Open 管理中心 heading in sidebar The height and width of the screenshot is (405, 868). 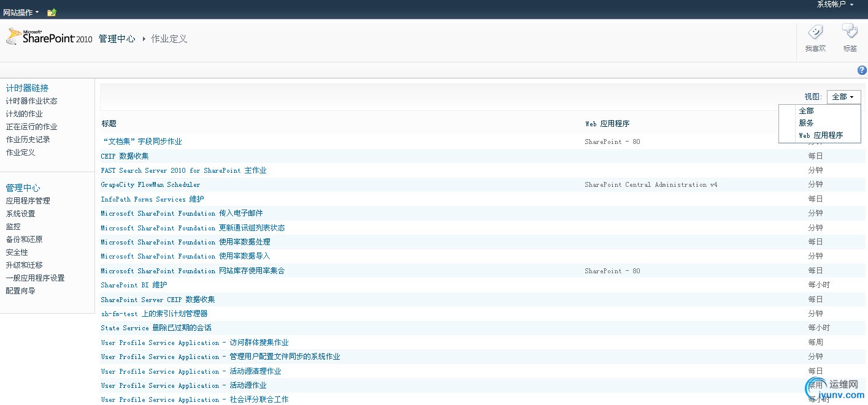click(x=23, y=188)
